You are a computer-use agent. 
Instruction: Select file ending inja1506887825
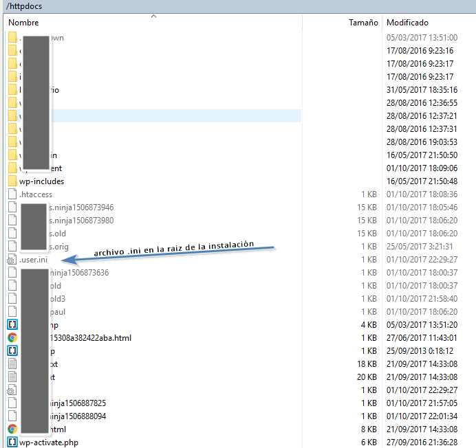[x=78, y=403]
